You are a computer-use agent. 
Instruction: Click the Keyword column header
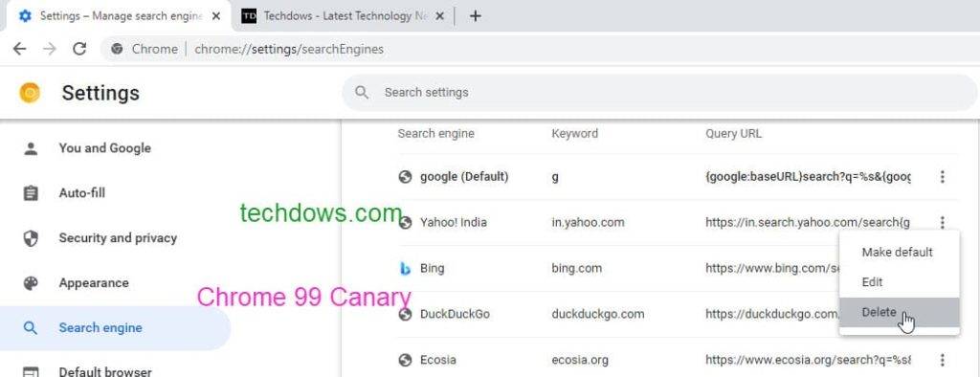click(574, 133)
